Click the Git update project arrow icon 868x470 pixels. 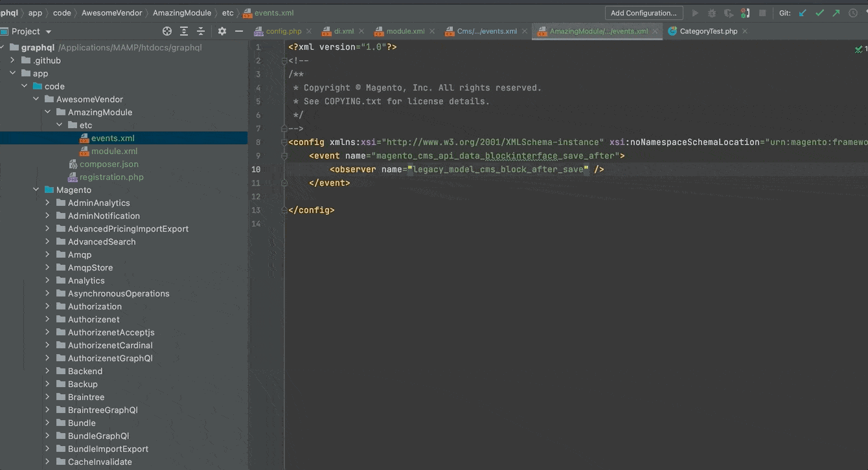pos(803,13)
